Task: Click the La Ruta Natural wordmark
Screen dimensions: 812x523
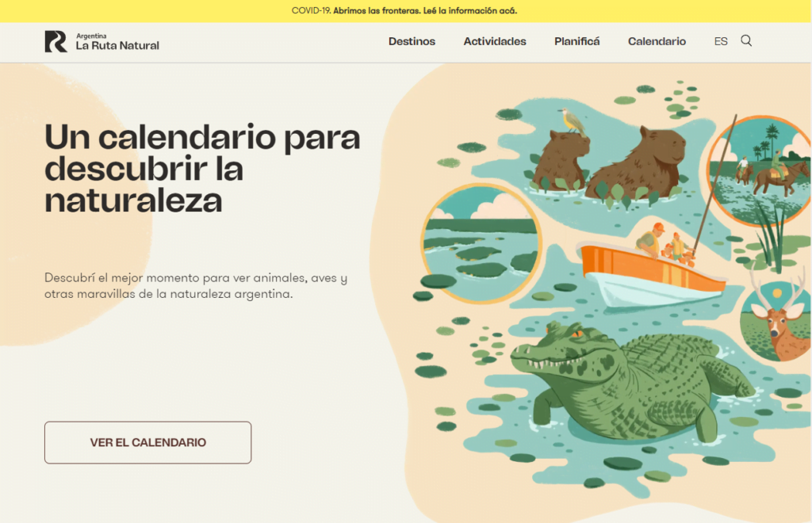Action: (117, 42)
